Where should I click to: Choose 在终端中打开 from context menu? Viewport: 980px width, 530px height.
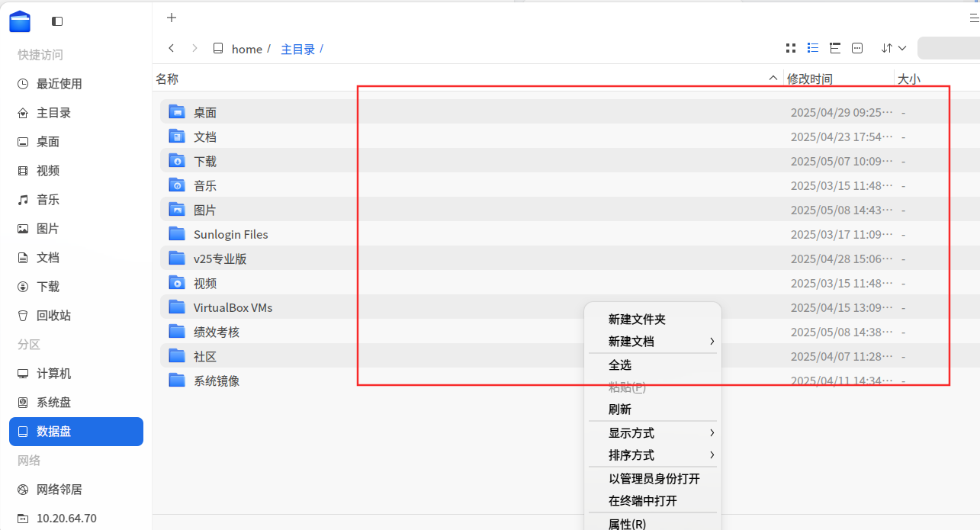point(653,501)
